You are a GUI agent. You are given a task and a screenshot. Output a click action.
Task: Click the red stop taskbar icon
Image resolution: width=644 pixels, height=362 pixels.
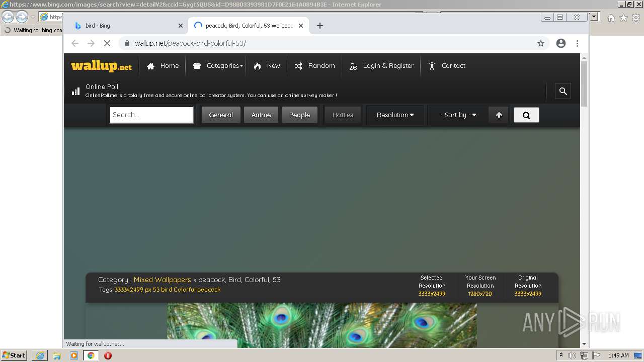click(x=108, y=355)
